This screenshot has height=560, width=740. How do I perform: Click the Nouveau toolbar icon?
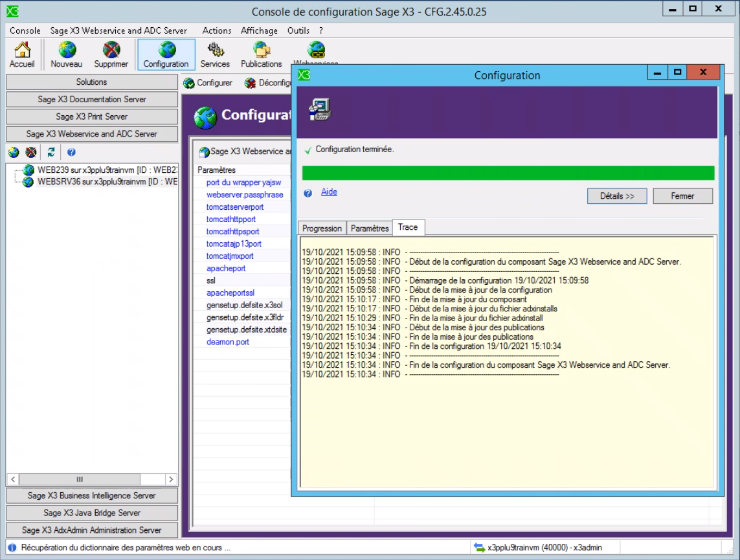[67, 55]
